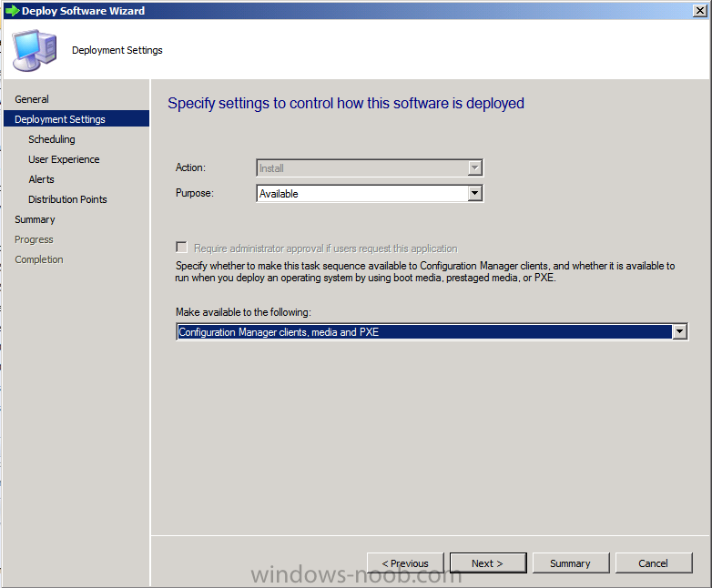Cancel the deployment wizard

pyautogui.click(x=653, y=563)
